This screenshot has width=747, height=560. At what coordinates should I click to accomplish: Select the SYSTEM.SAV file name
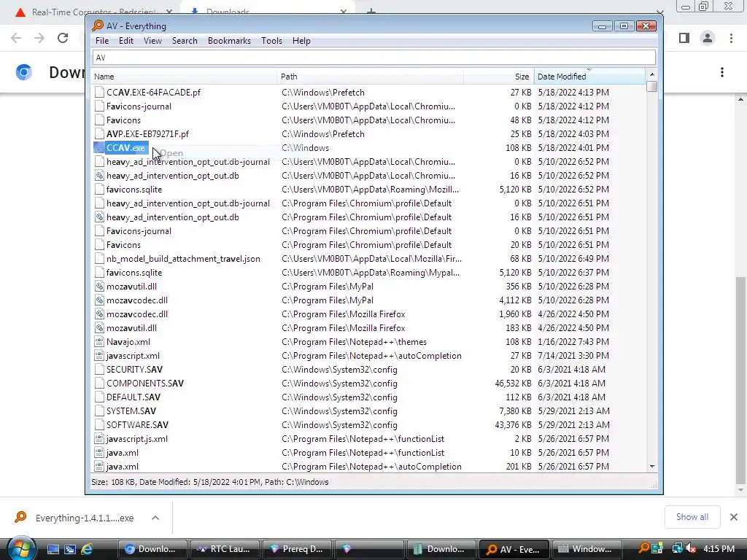click(x=131, y=411)
